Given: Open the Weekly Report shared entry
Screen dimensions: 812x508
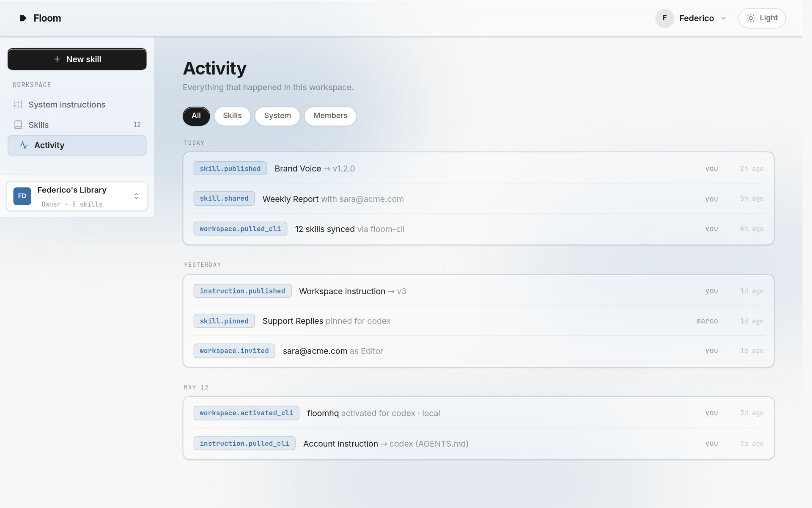Looking at the screenshot, I should pos(478,199).
